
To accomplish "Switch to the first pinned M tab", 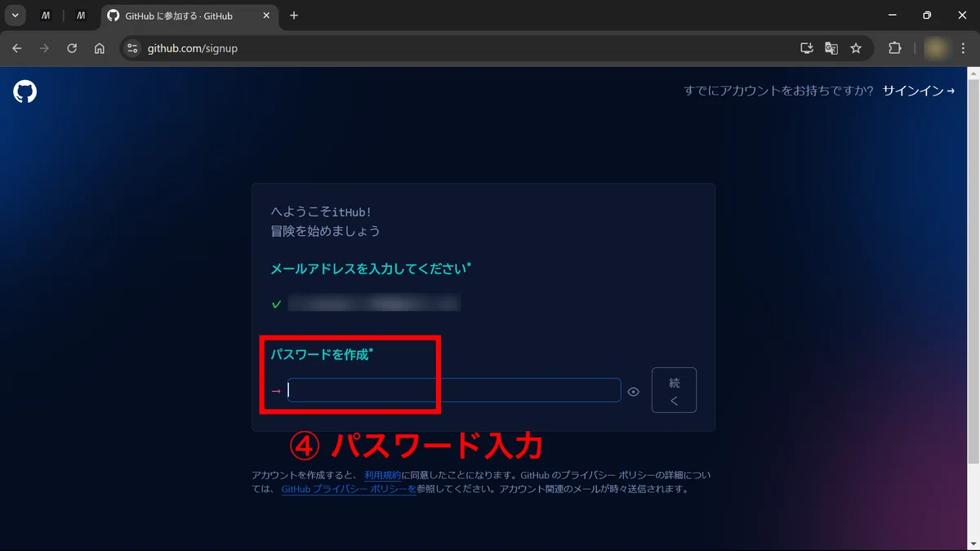I will click(x=46, y=16).
